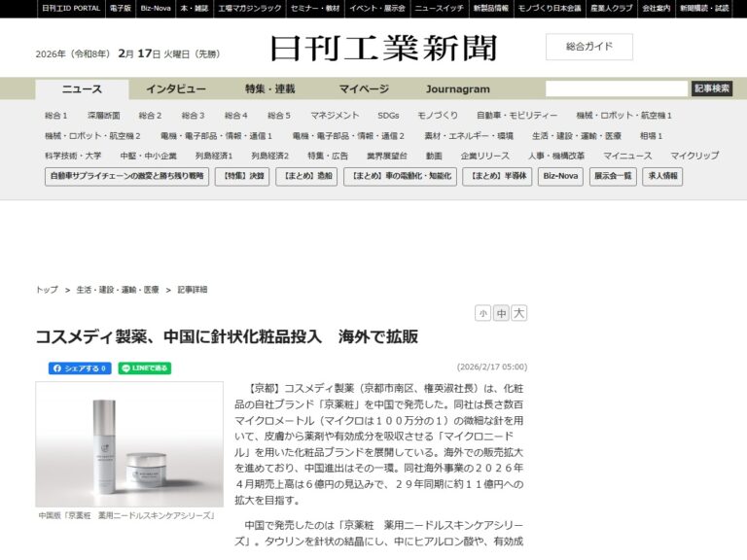747x560 pixels.
Task: Open 特集・広告 category
Action: point(328,156)
